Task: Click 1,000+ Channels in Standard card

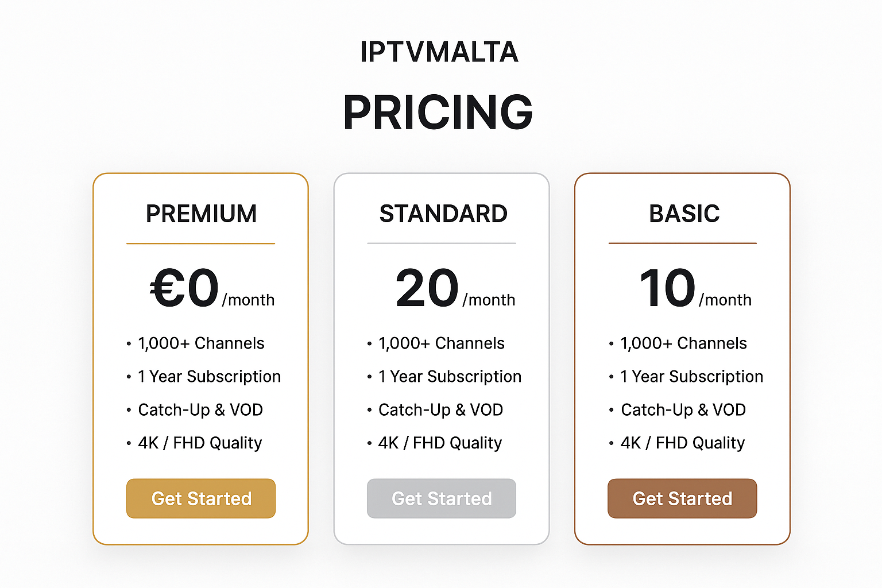Action: pyautogui.click(x=441, y=343)
